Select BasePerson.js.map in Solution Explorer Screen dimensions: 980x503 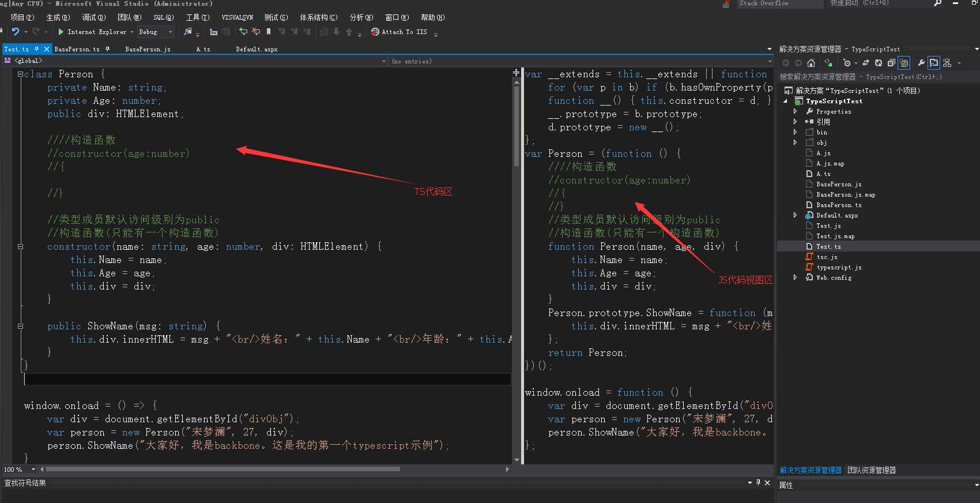845,194
